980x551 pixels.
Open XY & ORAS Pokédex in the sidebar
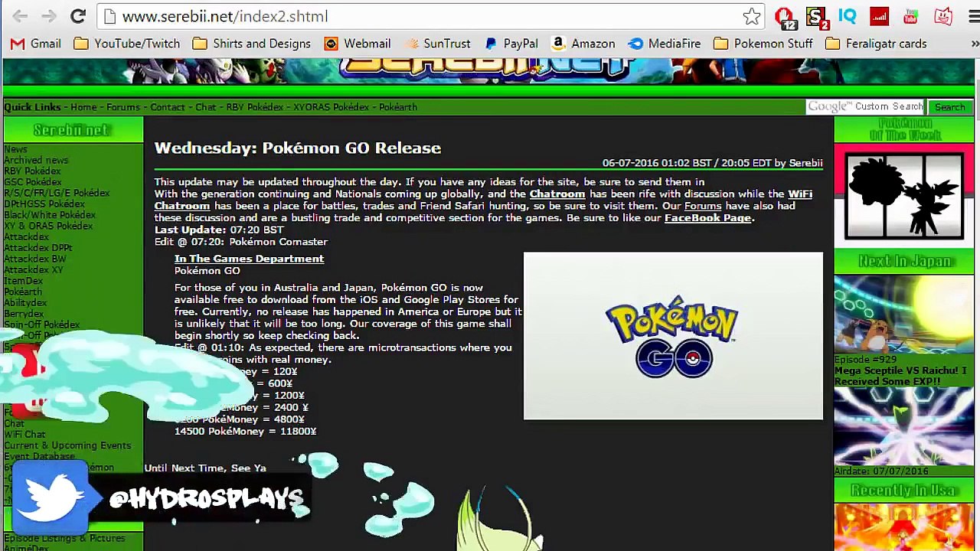point(48,227)
